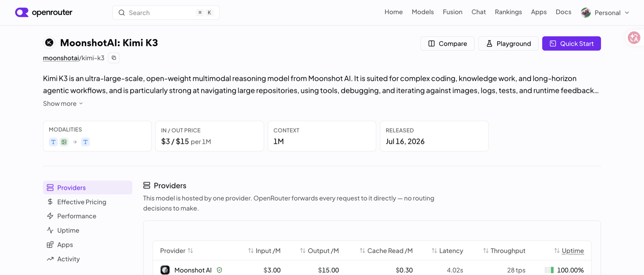Click the OpenRouter logo icon
The height and width of the screenshot is (275, 644).
tap(22, 12)
